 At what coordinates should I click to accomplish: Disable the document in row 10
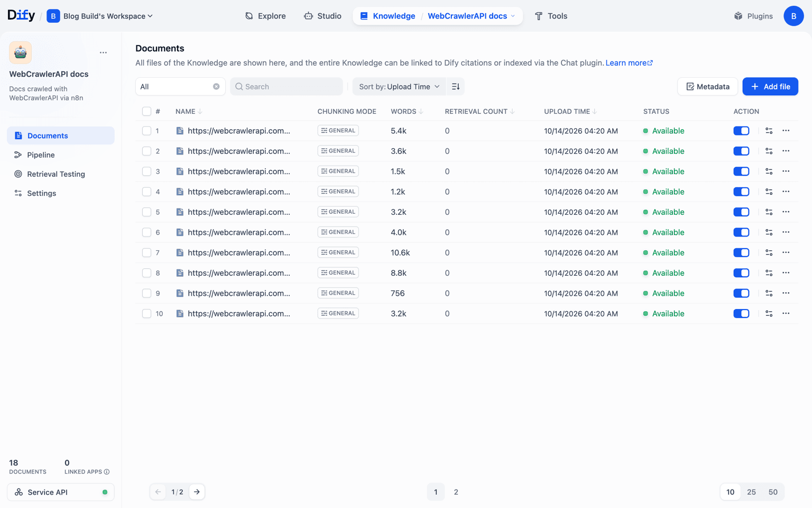point(741,314)
